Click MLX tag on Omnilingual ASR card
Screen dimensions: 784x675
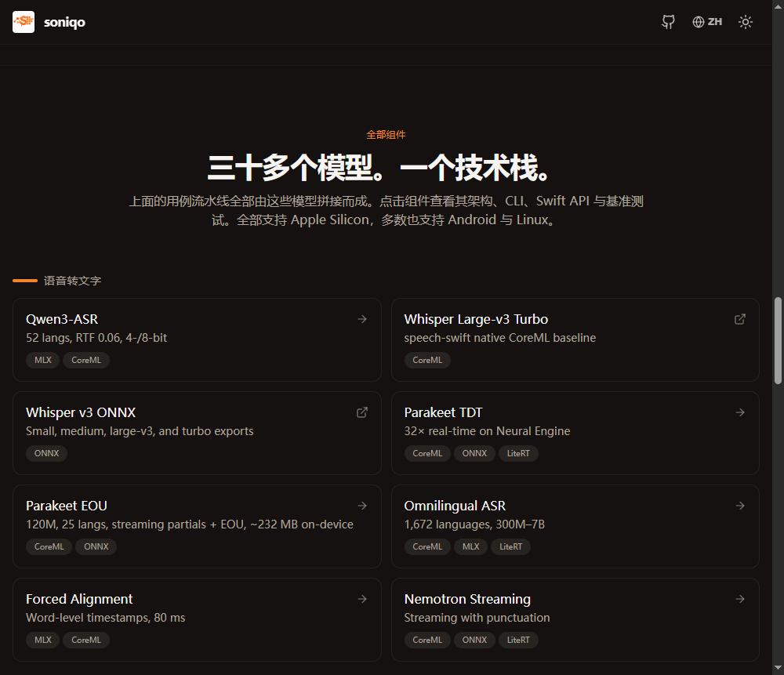point(471,546)
